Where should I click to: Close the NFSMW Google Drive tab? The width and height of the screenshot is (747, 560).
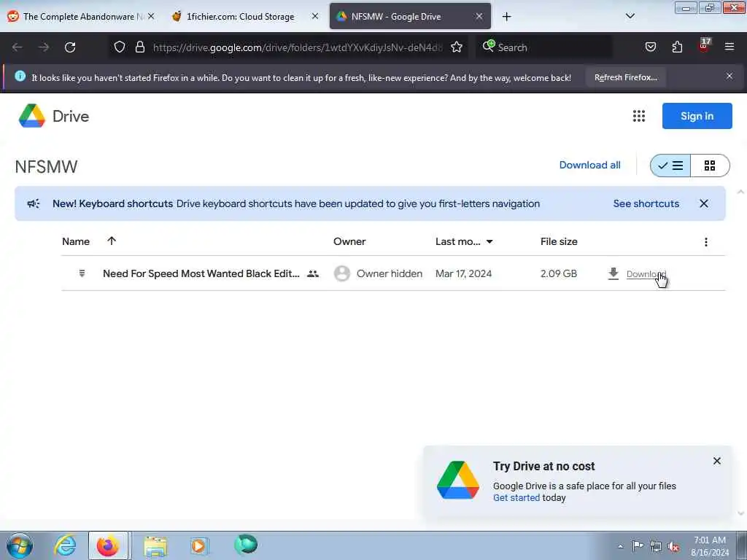(479, 16)
